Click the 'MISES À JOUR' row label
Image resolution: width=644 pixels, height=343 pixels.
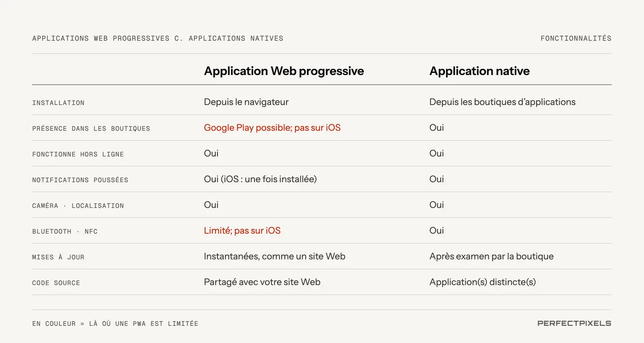coord(58,257)
